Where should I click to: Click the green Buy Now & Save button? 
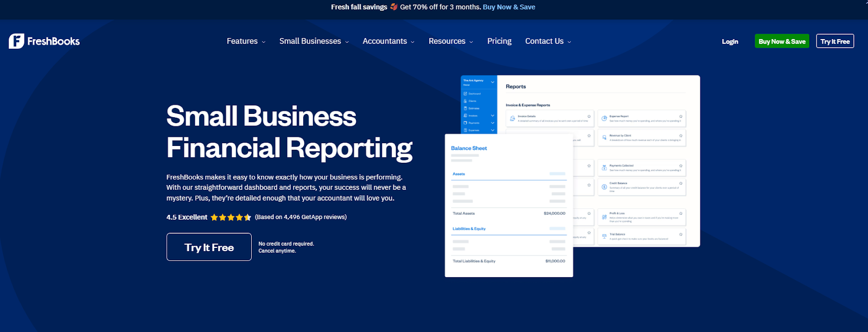782,41
